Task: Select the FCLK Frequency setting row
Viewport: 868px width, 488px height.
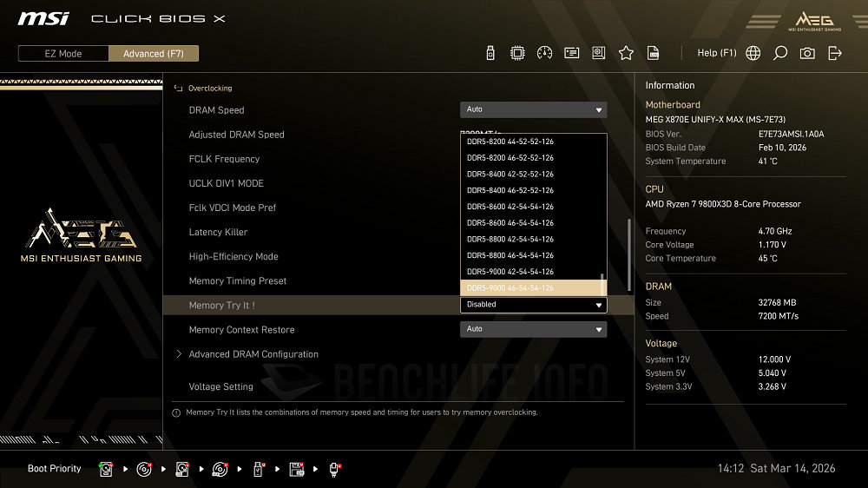Action: coord(224,159)
